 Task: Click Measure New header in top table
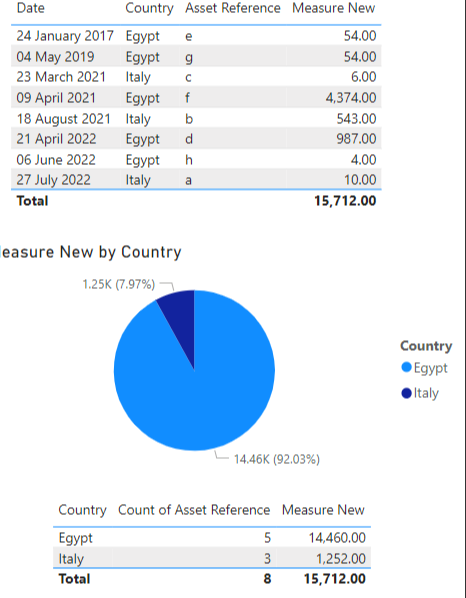click(333, 8)
